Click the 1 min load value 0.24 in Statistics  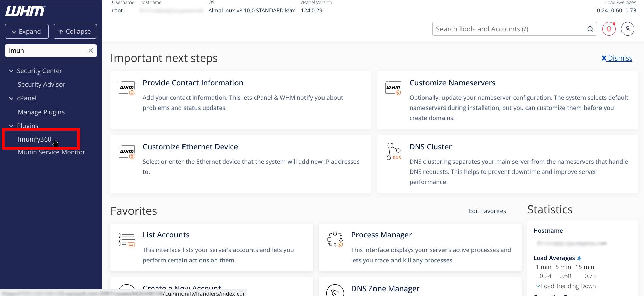coord(545,276)
